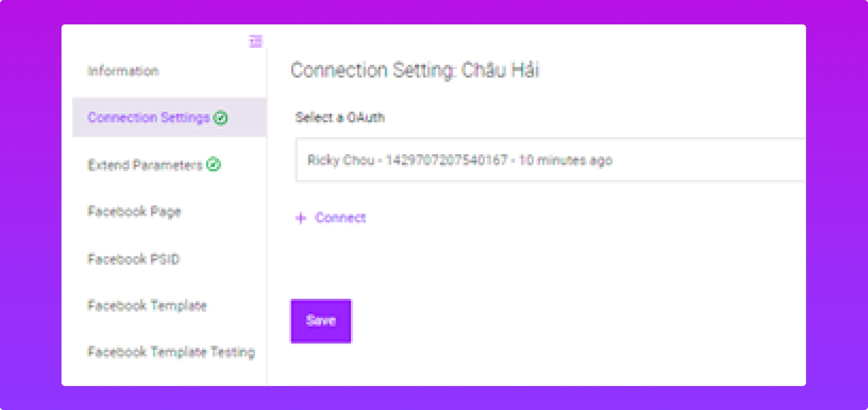Image resolution: width=868 pixels, height=410 pixels.
Task: Open the Information section
Action: 123,71
